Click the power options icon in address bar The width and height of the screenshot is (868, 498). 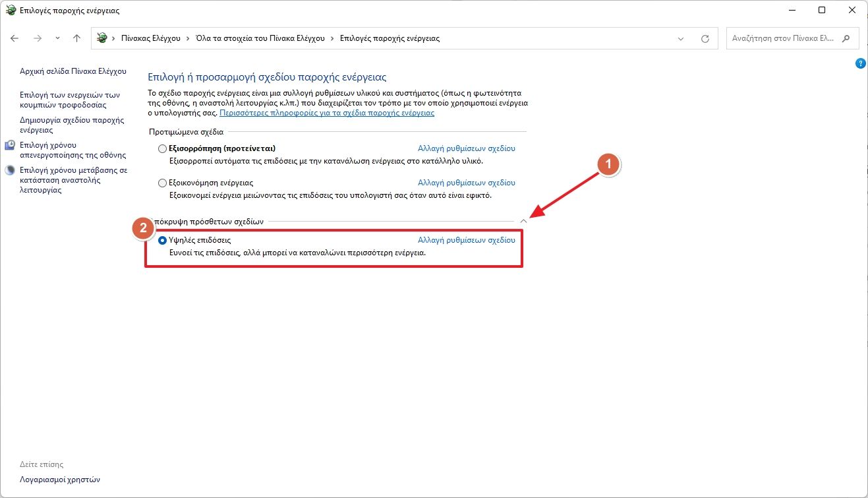(x=101, y=38)
